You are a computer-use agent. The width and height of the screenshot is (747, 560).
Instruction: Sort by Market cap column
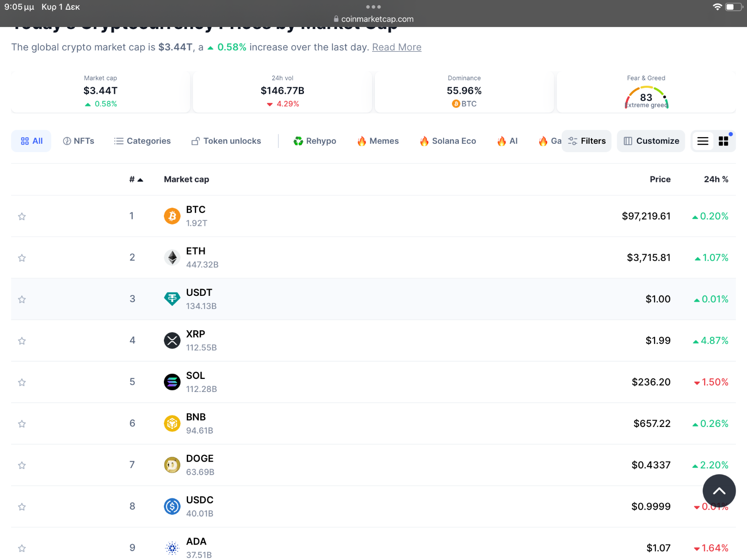click(x=186, y=180)
